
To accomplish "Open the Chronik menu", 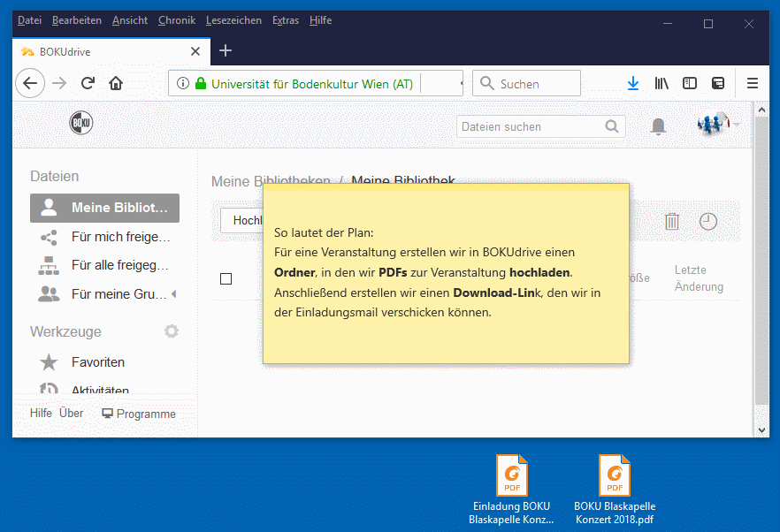I will click(x=177, y=20).
